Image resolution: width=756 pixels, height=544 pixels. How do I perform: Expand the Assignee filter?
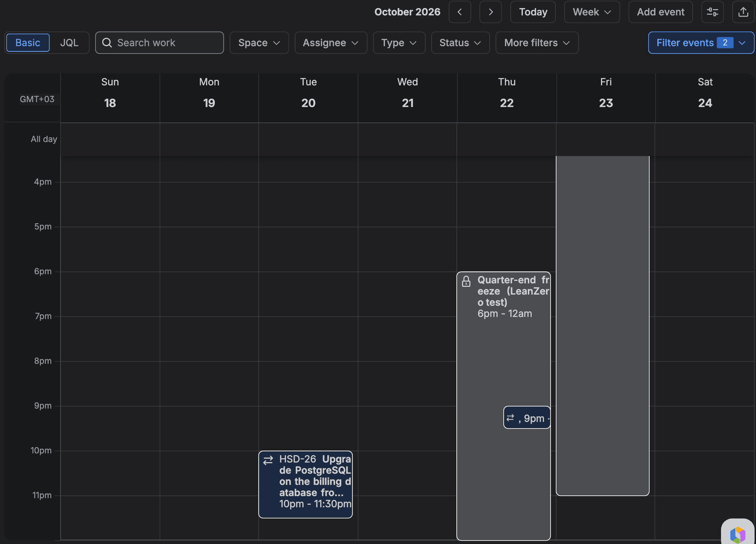331,43
